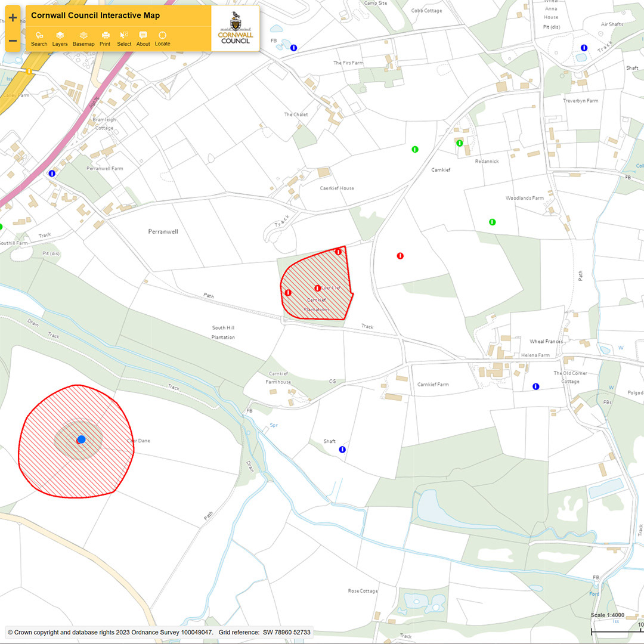Zoom in with the plus button
This screenshot has width=644, height=644.
13,18
